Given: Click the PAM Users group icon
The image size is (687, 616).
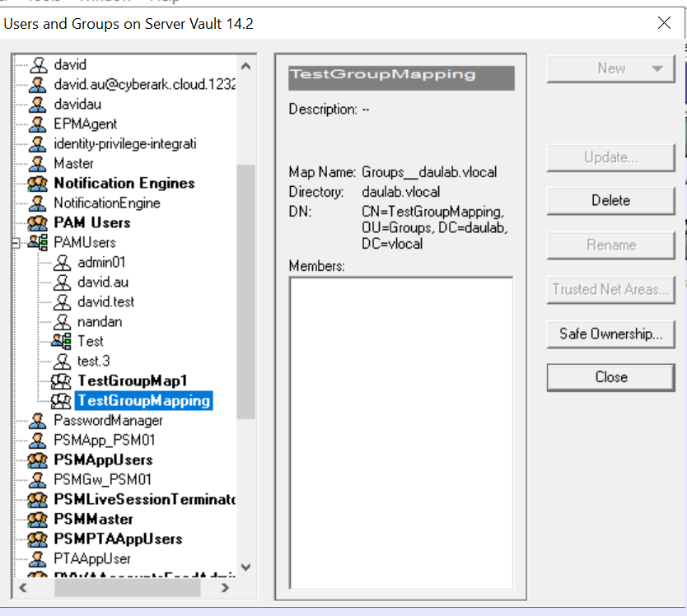Looking at the screenshot, I should click(x=38, y=222).
